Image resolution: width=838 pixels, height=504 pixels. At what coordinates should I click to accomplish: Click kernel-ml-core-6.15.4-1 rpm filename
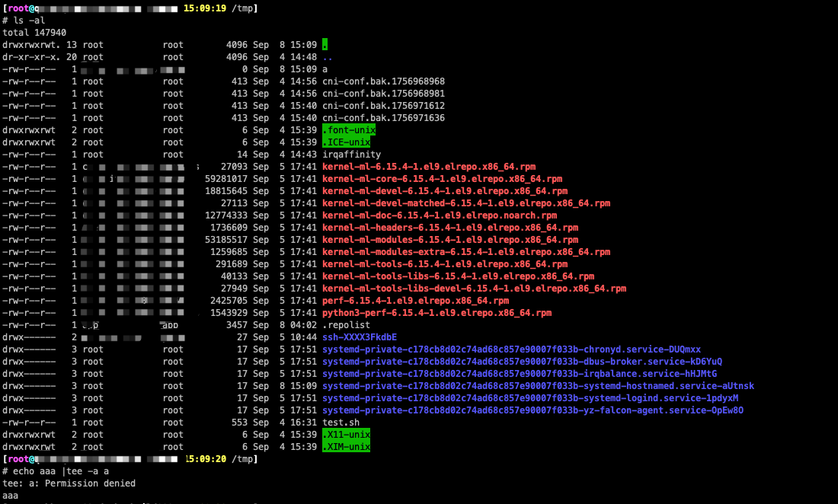click(442, 180)
